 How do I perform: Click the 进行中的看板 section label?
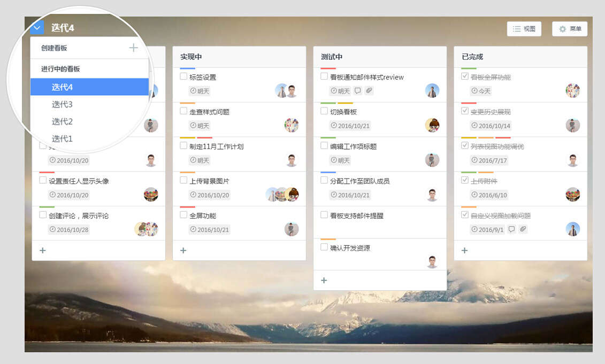(x=60, y=68)
